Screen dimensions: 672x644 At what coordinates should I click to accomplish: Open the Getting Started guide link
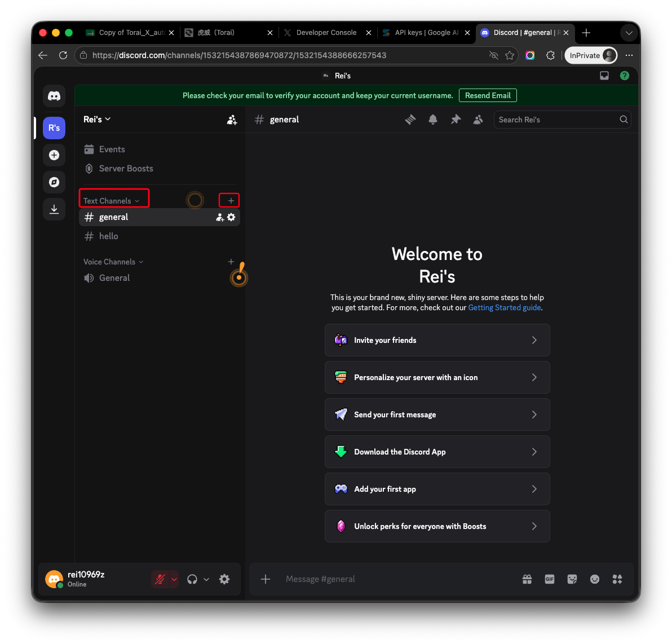tap(505, 307)
